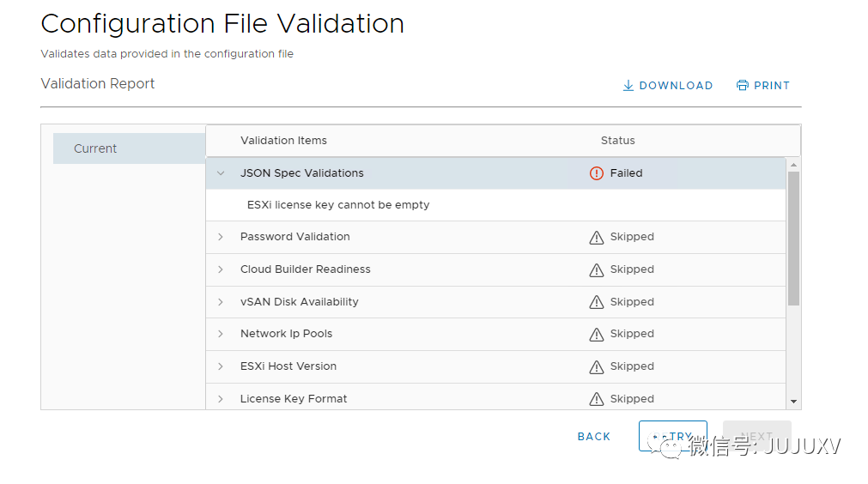This screenshot has width=868, height=484.
Task: Click Network Ip Pools warning triangle
Action: [x=597, y=335]
